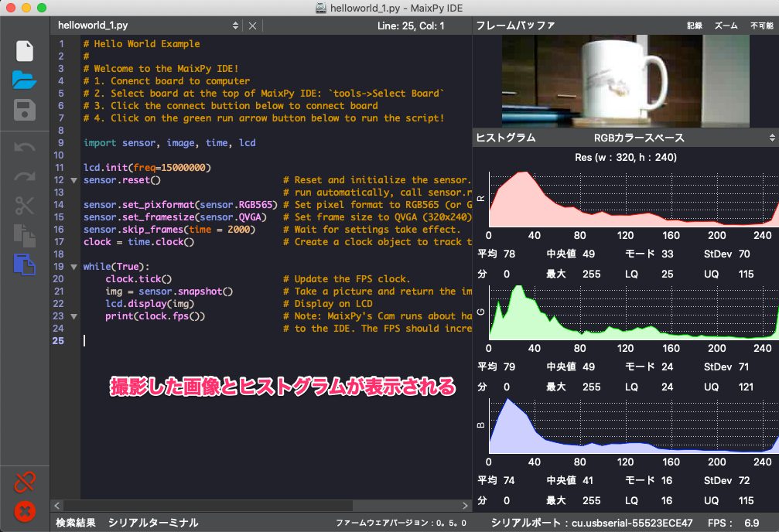Open a file using the folder icon
Image resolution: width=779 pixels, height=532 pixels.
click(x=25, y=80)
